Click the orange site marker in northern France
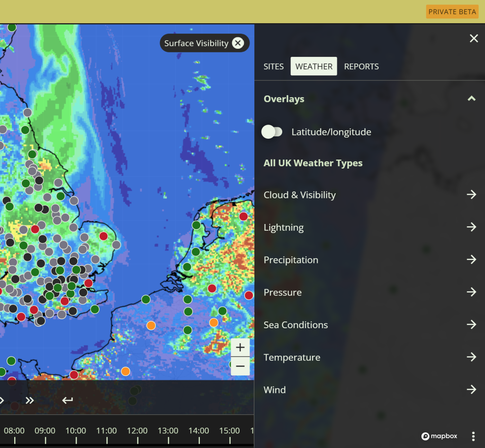The height and width of the screenshot is (448, 485). coord(126,371)
